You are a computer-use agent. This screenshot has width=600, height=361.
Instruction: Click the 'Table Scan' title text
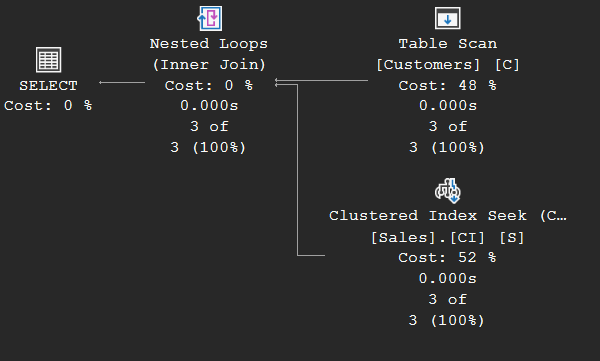(448, 44)
